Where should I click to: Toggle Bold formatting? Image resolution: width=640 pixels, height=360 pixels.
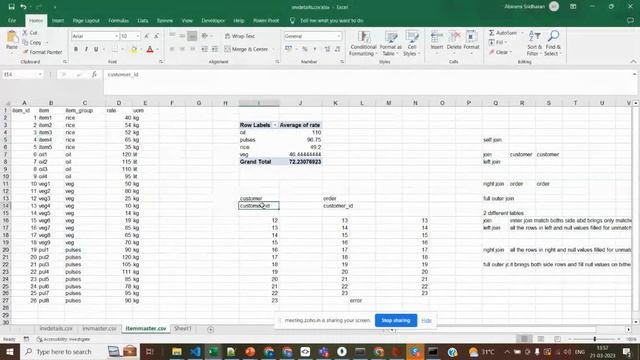coord(76,49)
